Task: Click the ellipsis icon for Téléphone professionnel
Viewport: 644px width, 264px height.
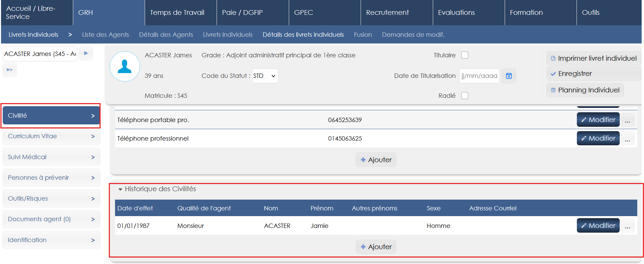Action: (627, 139)
